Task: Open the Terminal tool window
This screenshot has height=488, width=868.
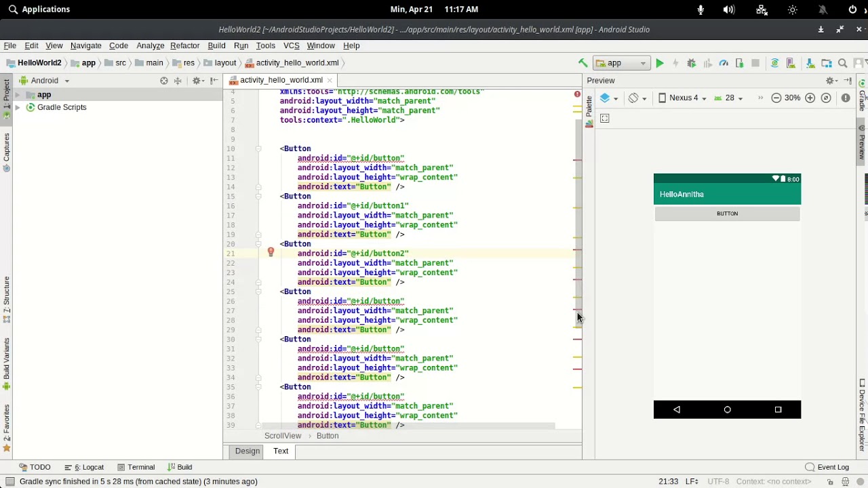Action: (136, 468)
